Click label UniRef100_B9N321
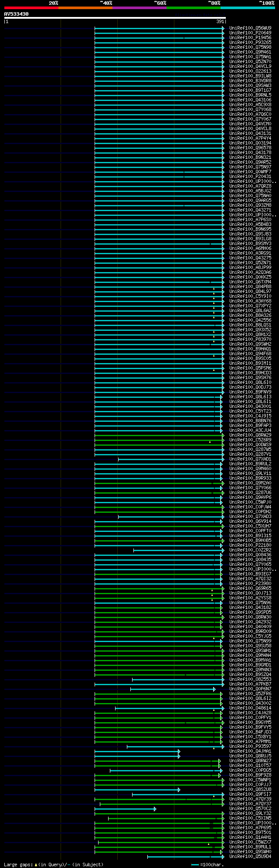Viewport: 279px width, 868px height. pos(250,157)
